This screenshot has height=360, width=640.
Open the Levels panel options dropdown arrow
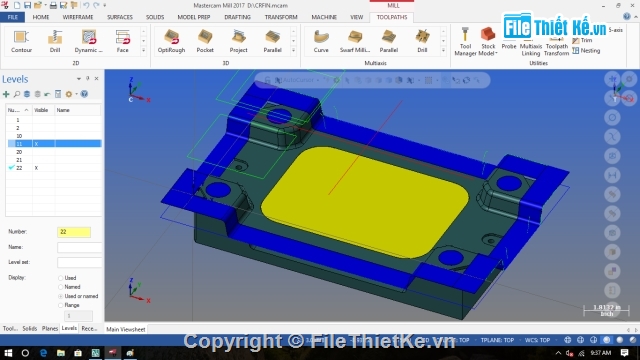[79, 79]
